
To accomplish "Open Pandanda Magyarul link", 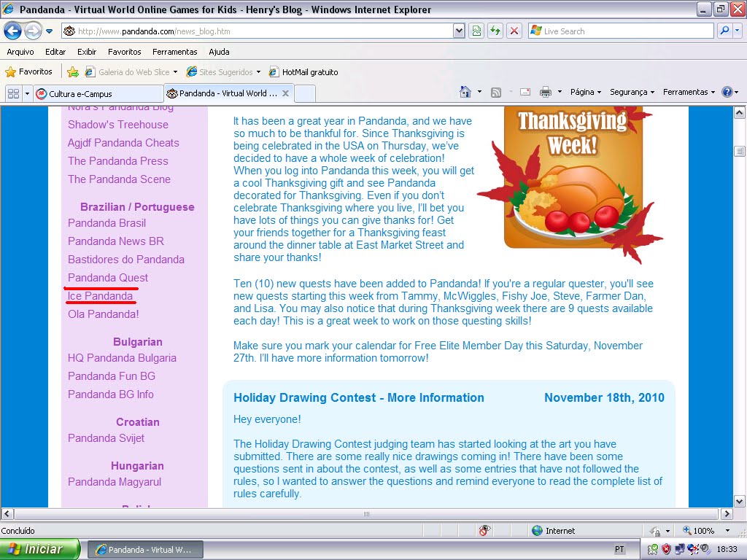I will coord(115,481).
